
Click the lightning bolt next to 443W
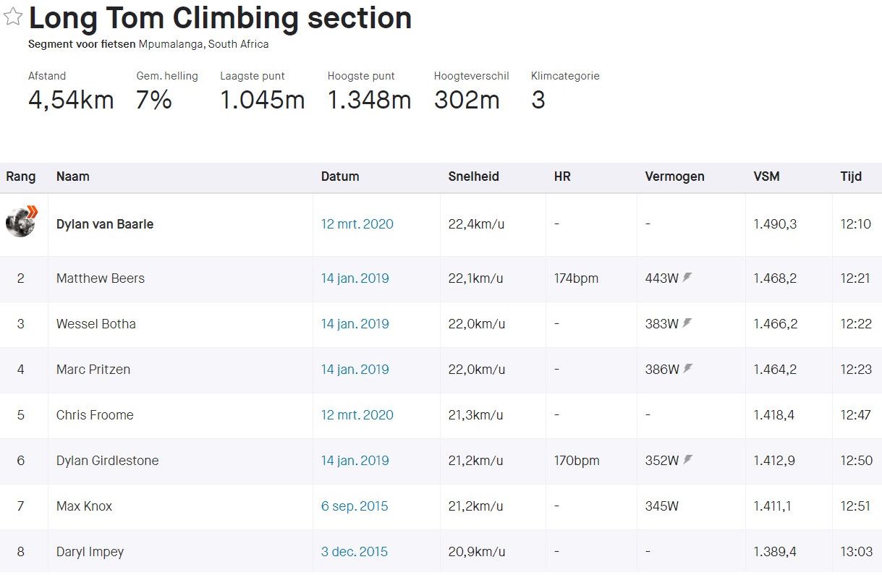click(687, 276)
